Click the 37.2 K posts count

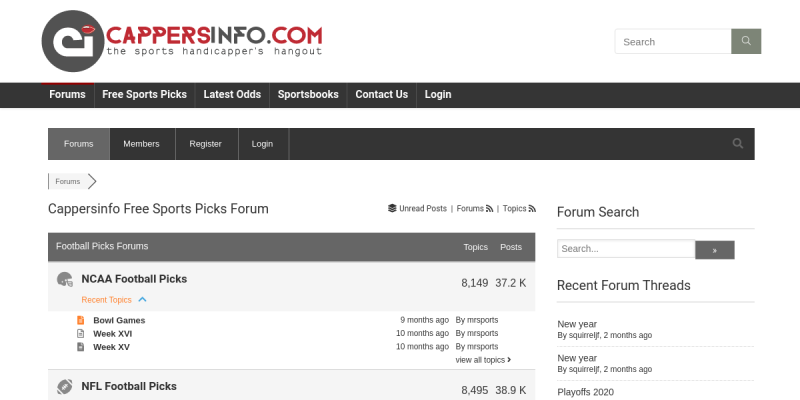(x=511, y=283)
